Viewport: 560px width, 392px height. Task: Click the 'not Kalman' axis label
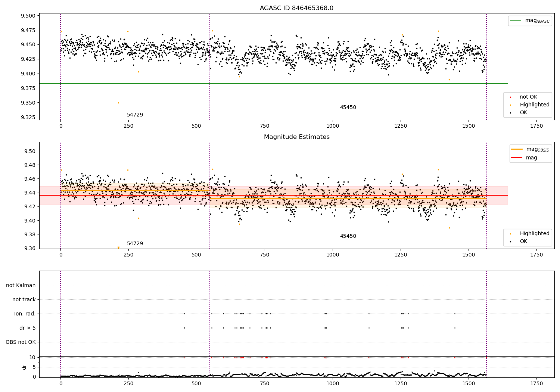tap(21, 285)
